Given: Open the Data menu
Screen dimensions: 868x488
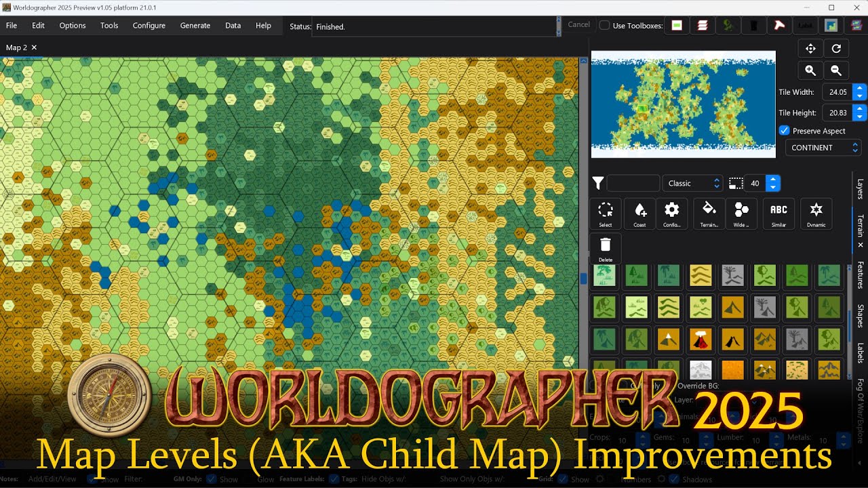Looking at the screenshot, I should point(233,26).
